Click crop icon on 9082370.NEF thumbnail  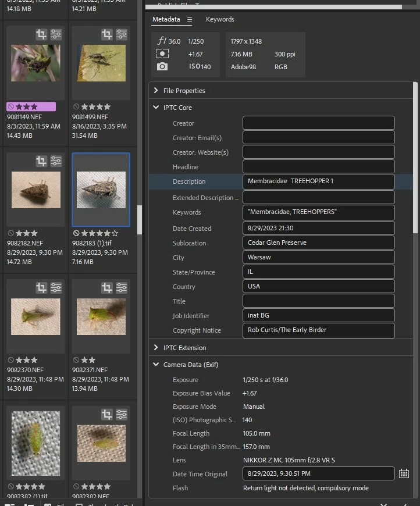coord(41,287)
